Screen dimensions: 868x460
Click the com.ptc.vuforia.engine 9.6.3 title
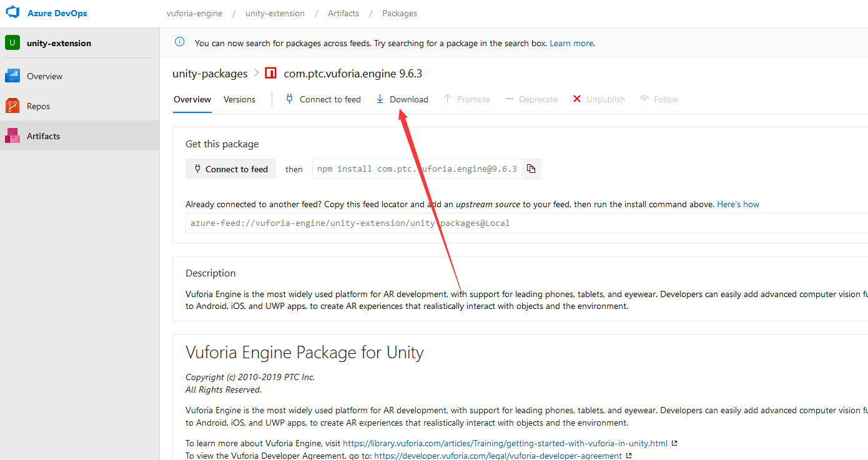(353, 74)
